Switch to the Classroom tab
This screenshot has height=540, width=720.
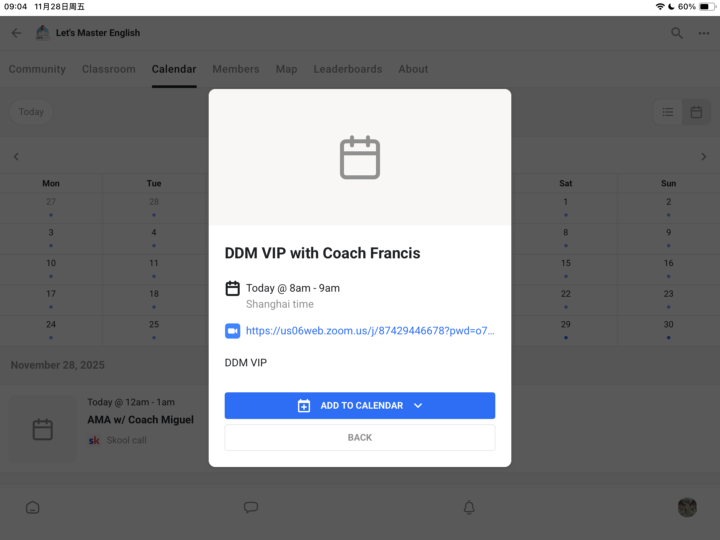(108, 69)
